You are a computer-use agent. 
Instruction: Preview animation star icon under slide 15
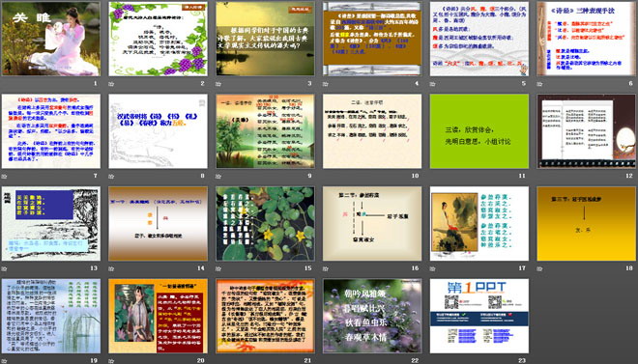click(x=218, y=268)
